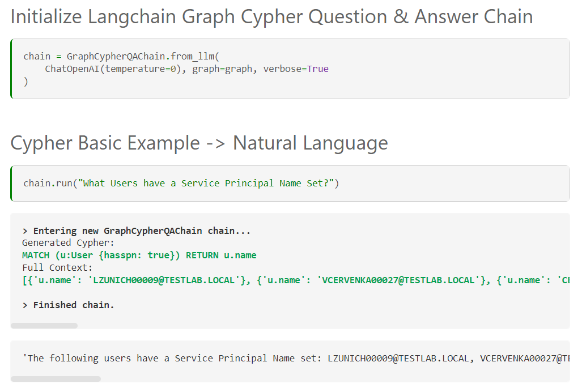Click the code line "chain = GraphCypherQAChain.from_llm("
This screenshot has width=582, height=392.
click(121, 57)
